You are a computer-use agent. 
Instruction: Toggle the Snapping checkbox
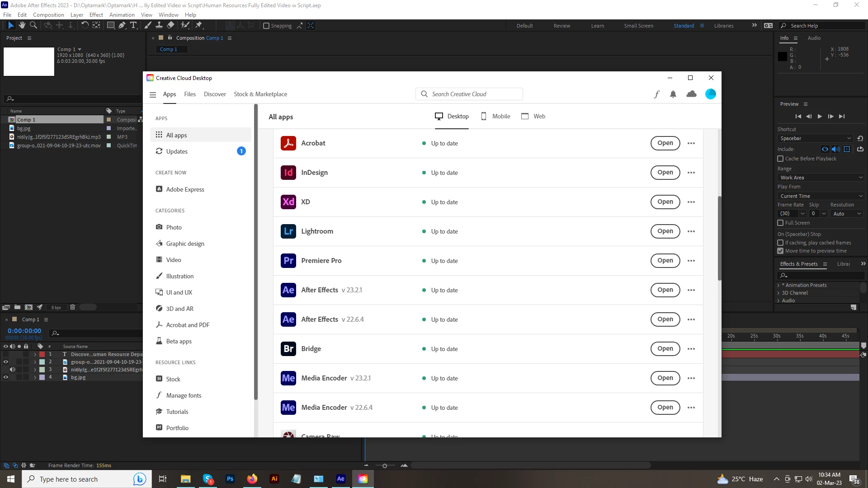(x=266, y=26)
